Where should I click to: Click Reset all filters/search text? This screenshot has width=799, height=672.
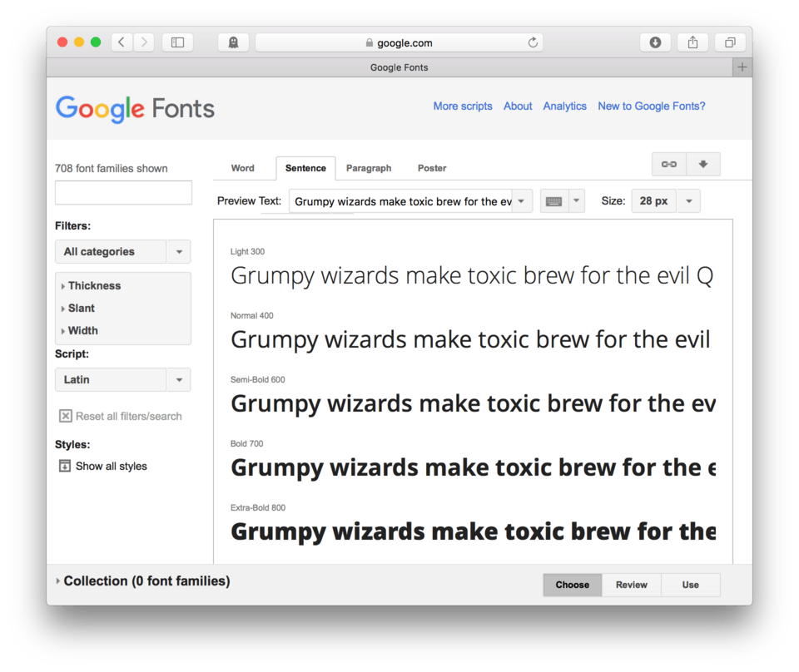(129, 416)
